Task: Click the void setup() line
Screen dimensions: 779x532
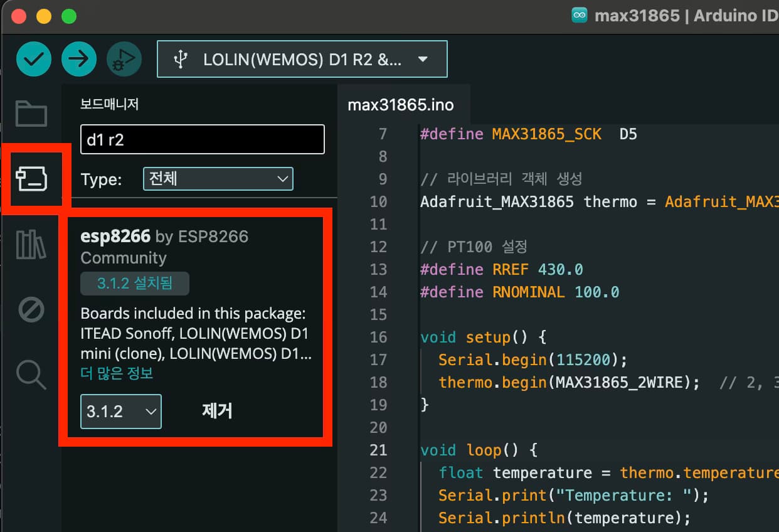Action: click(483, 337)
